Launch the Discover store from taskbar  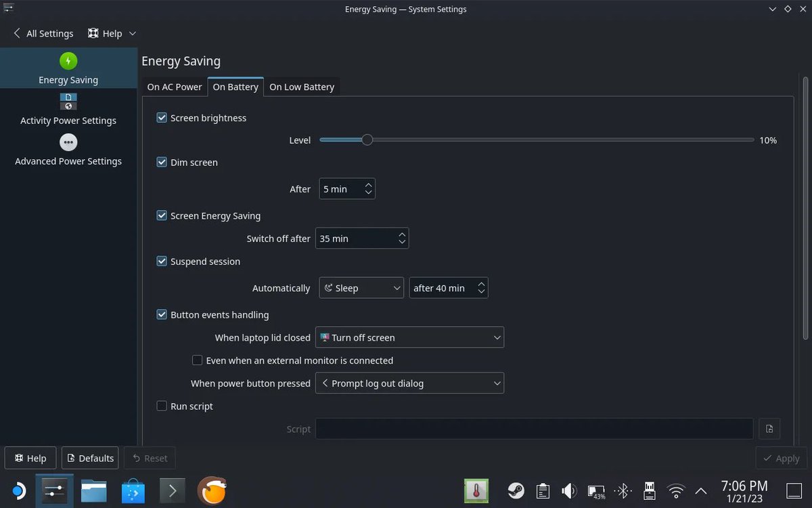click(x=133, y=490)
